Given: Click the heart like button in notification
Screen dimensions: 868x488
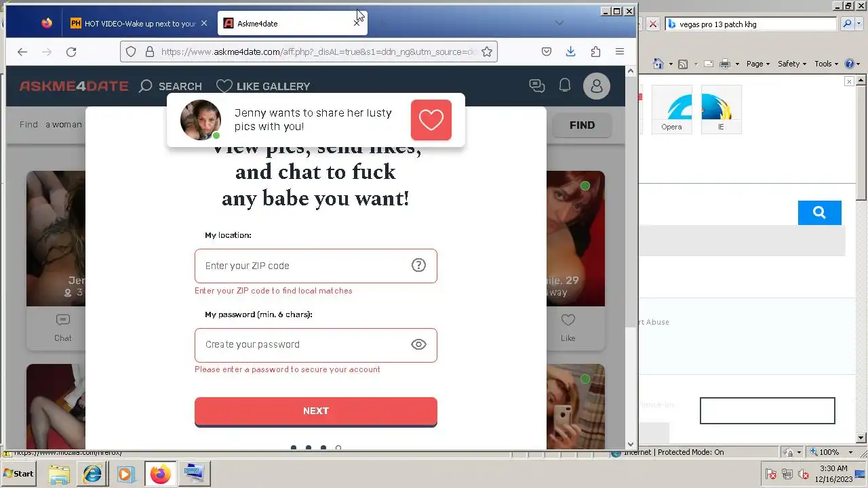Looking at the screenshot, I should coord(431,120).
